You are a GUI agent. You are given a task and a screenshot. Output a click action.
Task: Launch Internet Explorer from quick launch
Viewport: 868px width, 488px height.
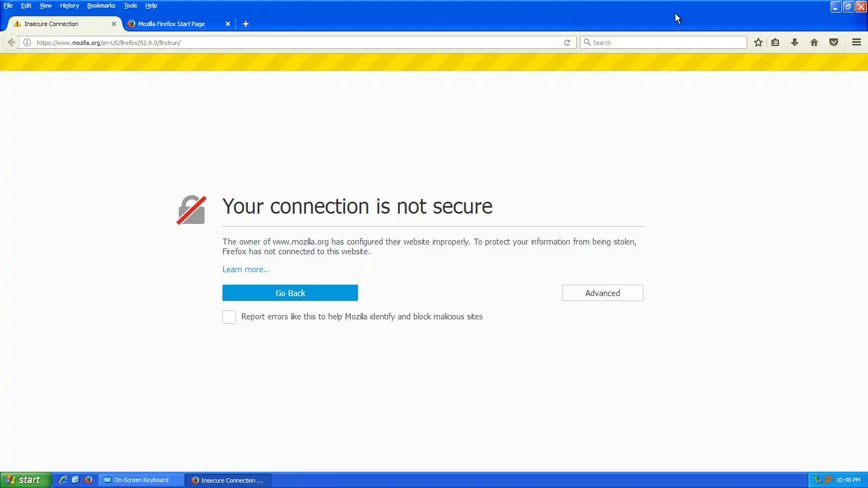63,480
